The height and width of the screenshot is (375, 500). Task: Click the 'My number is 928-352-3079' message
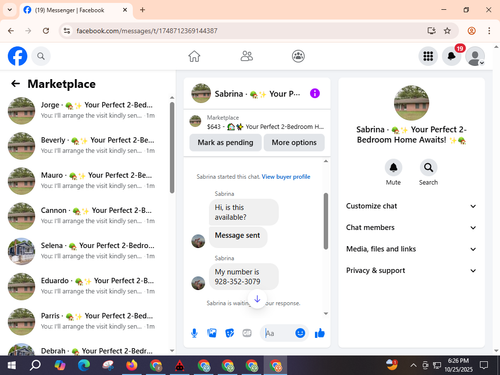(x=244, y=277)
